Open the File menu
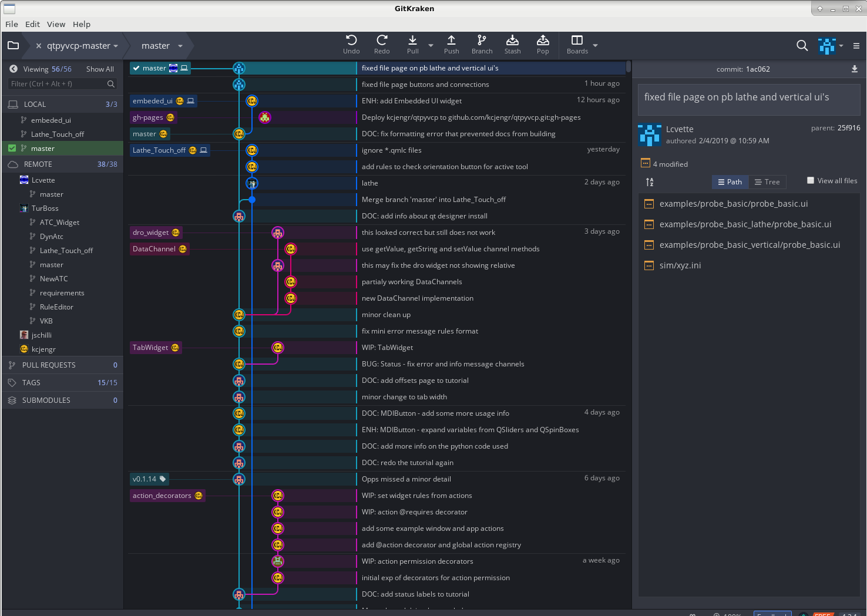 click(x=12, y=24)
